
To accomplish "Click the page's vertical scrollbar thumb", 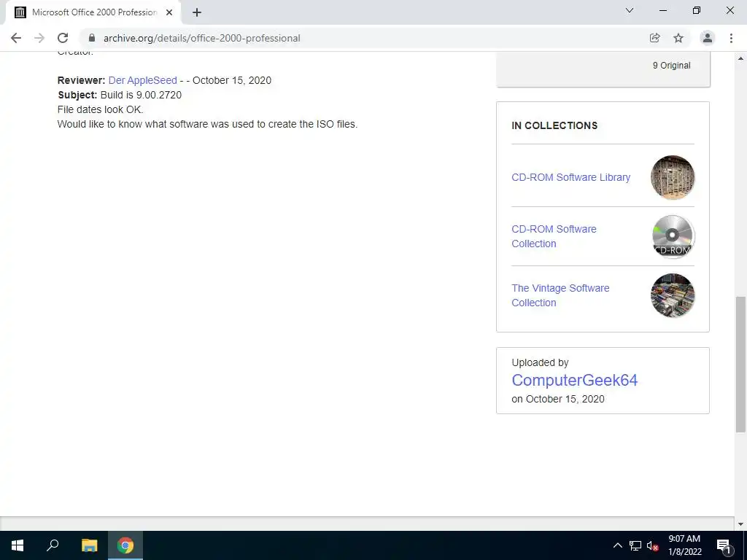I will coord(740,365).
